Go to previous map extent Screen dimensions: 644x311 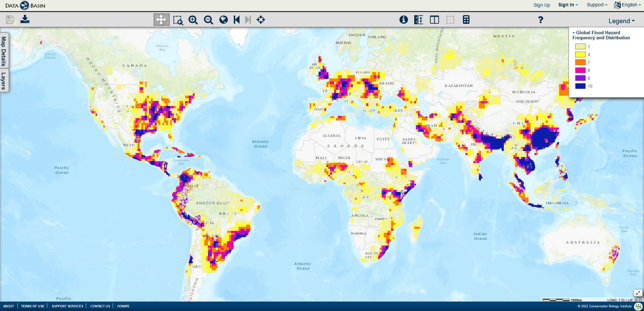(x=236, y=20)
